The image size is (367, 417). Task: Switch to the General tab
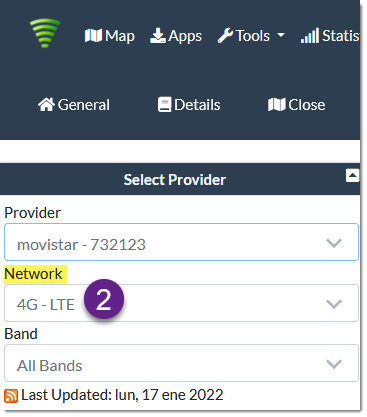pyautogui.click(x=74, y=105)
